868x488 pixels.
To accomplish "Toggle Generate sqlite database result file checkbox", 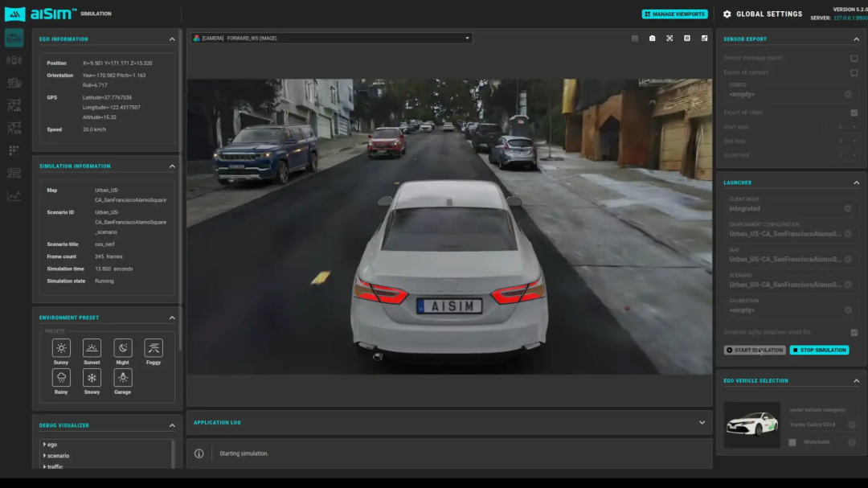I will (x=854, y=332).
